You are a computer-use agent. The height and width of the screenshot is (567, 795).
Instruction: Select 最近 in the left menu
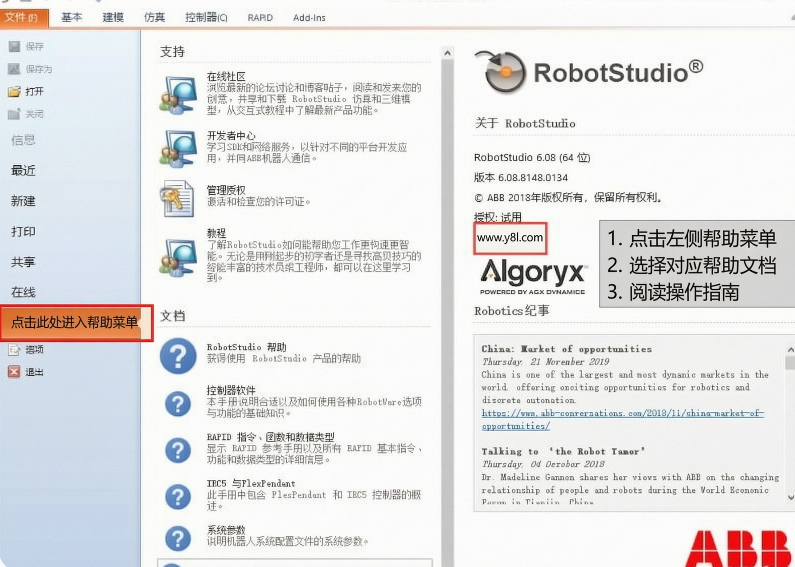(x=23, y=170)
